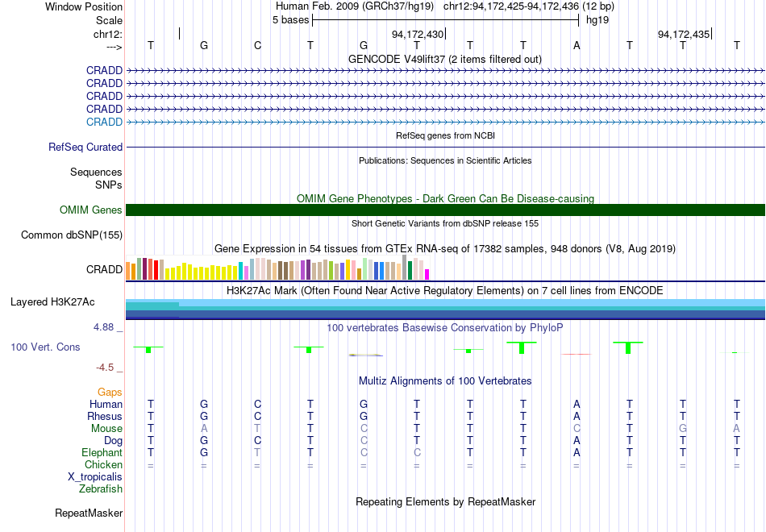
Task: Select the light blue CRADD transcript label
Action: tap(104, 123)
